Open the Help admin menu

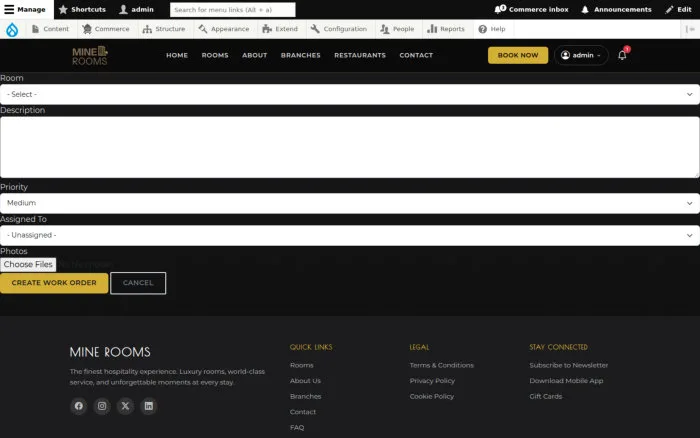(492, 29)
